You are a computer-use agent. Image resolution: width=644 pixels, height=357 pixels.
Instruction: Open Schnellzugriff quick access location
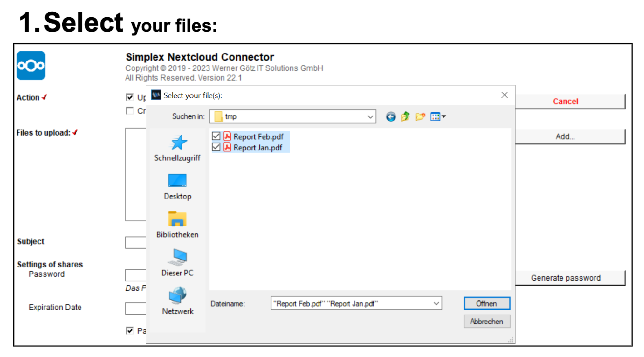pyautogui.click(x=177, y=148)
